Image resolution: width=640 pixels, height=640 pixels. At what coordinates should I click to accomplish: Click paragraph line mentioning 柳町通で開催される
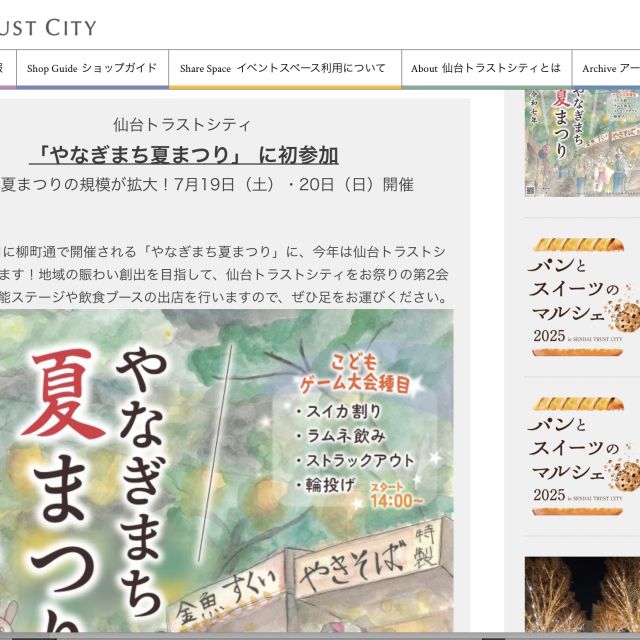coord(224,252)
